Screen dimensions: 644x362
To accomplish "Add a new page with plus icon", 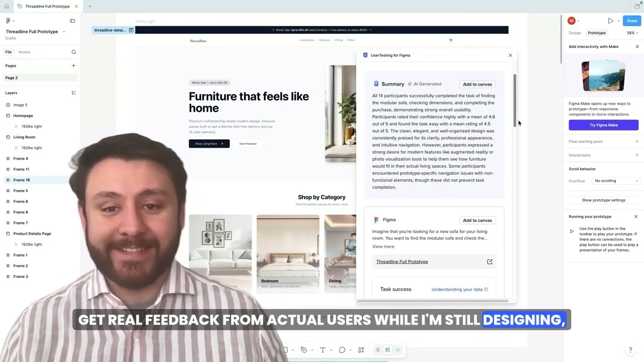I will tap(73, 65).
